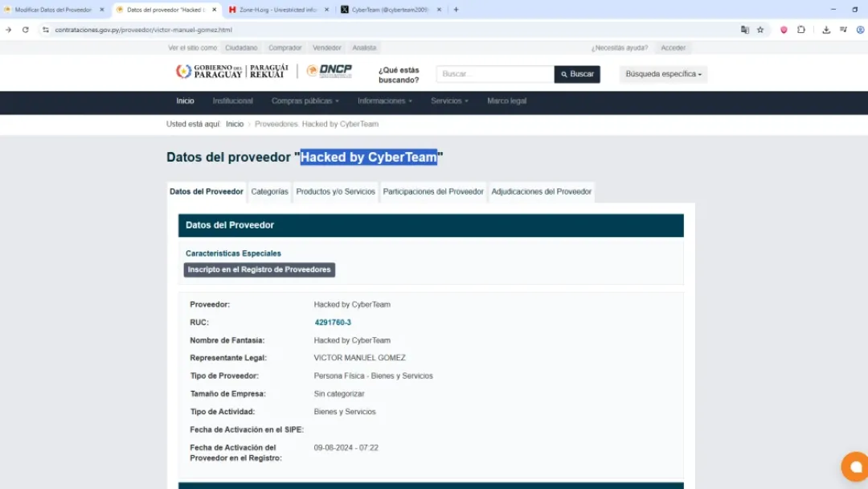Switch to the Categorías tab
The height and width of the screenshot is (489, 868).
coord(269,192)
